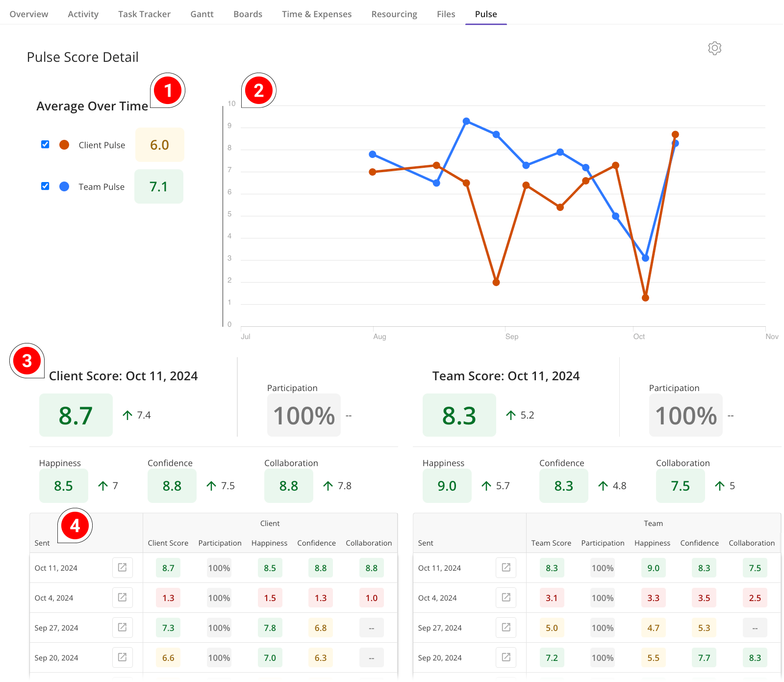Click Sep 27, 2024 client score 7.3
Screen dimensions: 784x682
[x=168, y=628]
